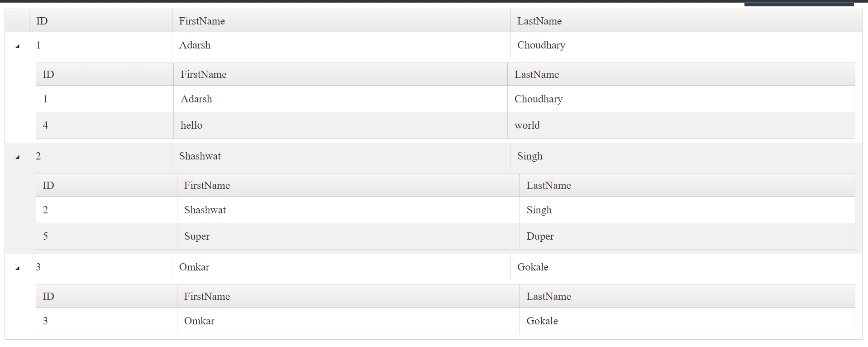Click the 'Duper' last name cell
This screenshot has height=347, width=868.
(540, 236)
